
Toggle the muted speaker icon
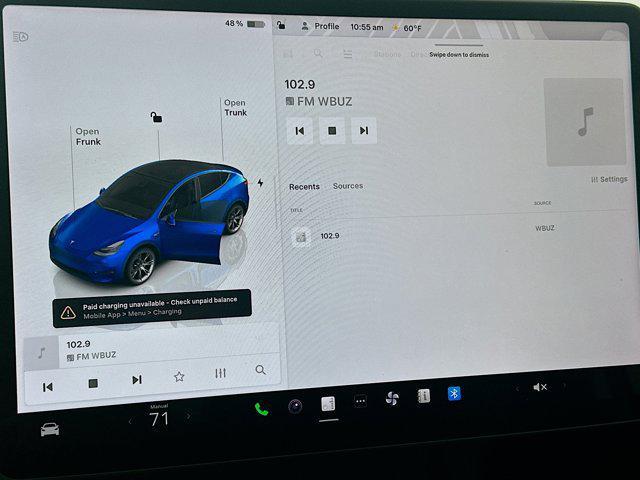(x=540, y=387)
